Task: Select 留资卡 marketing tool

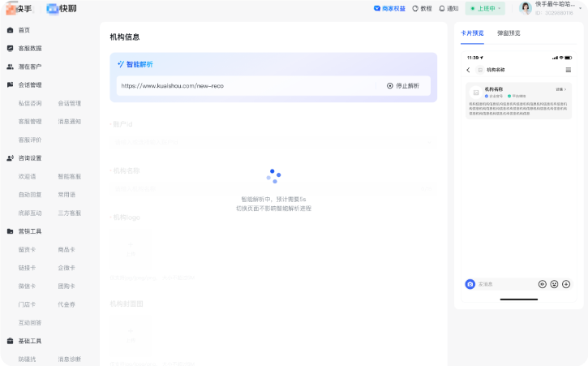Action: [27, 250]
